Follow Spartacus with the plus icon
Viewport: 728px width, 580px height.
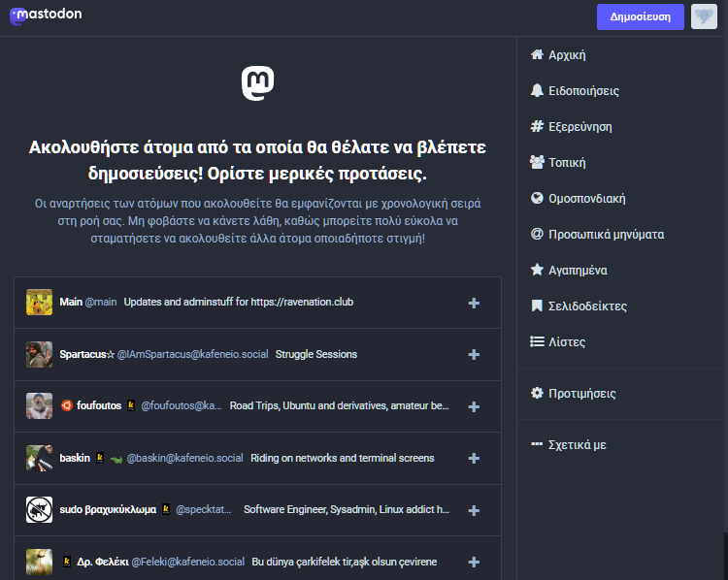474,354
